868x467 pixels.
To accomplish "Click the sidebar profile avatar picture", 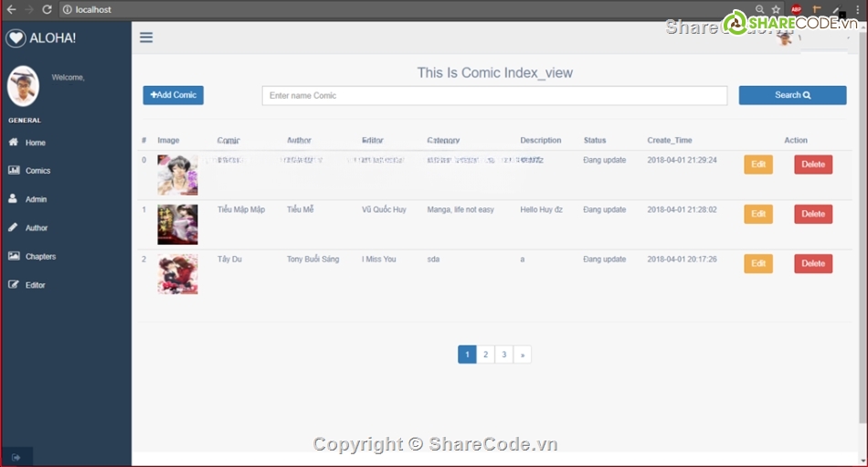I will pyautogui.click(x=23, y=86).
